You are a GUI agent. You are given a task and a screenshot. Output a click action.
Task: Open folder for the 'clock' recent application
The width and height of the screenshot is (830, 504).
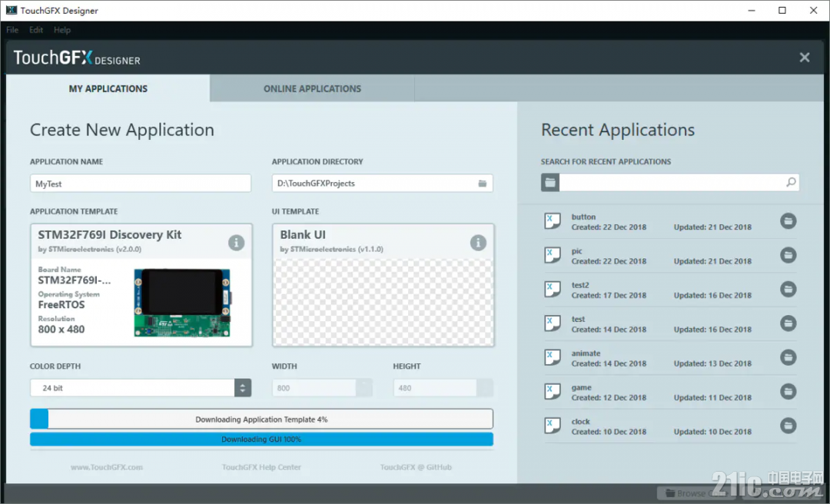point(788,426)
